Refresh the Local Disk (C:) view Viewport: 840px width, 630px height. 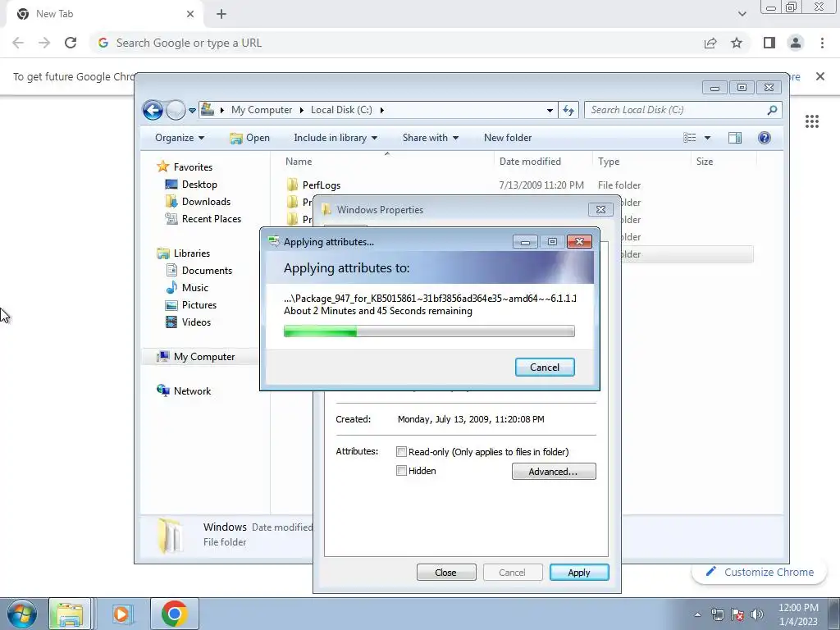568,111
